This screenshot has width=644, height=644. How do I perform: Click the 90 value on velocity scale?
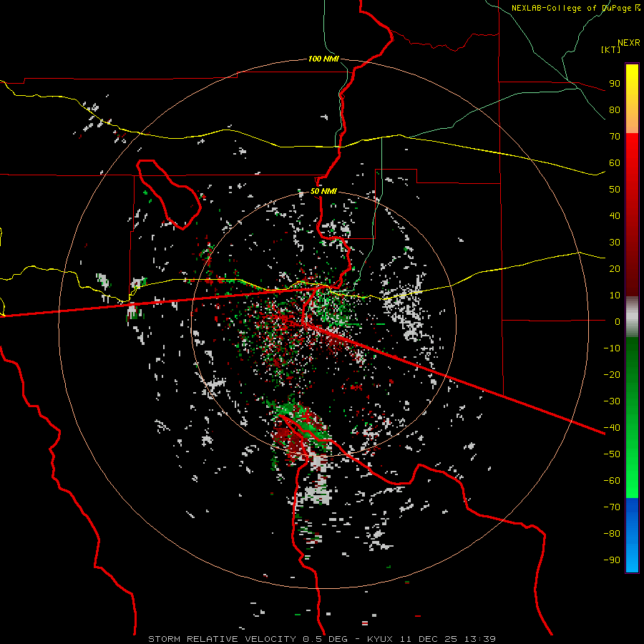(x=615, y=84)
